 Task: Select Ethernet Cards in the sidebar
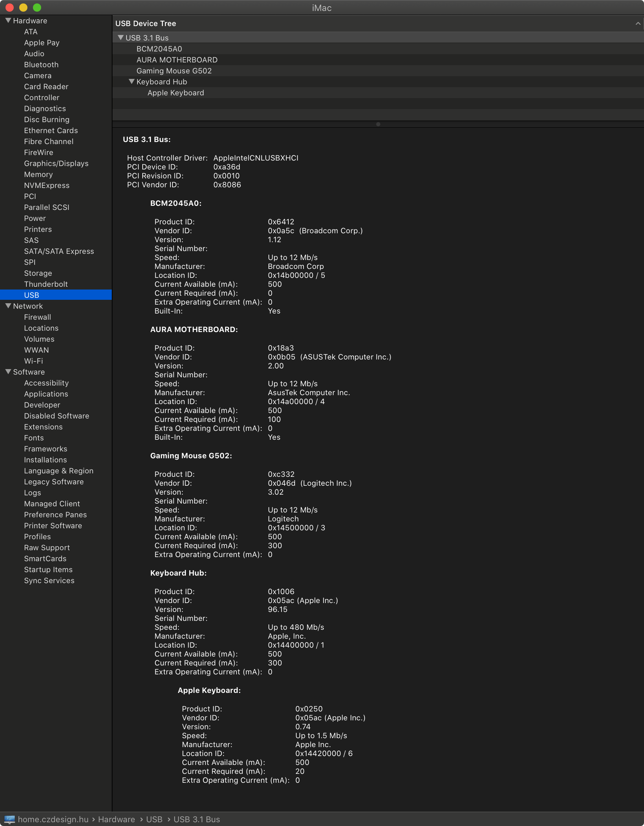[51, 130]
